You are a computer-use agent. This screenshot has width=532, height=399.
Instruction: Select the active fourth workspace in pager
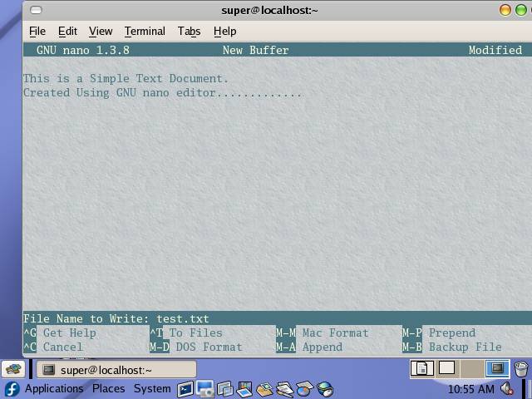pyautogui.click(x=497, y=368)
